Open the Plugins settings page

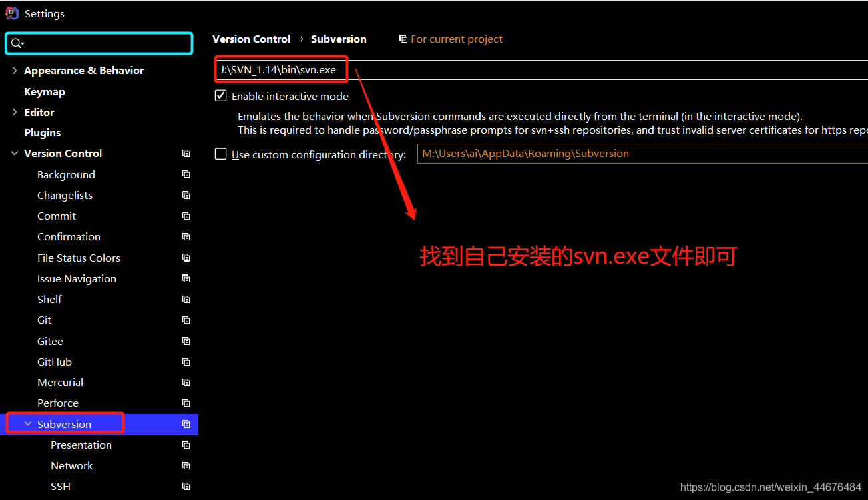click(42, 132)
